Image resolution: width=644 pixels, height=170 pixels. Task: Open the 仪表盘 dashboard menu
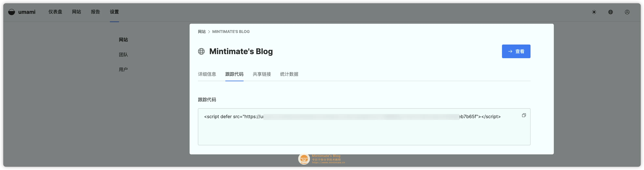pyautogui.click(x=55, y=12)
